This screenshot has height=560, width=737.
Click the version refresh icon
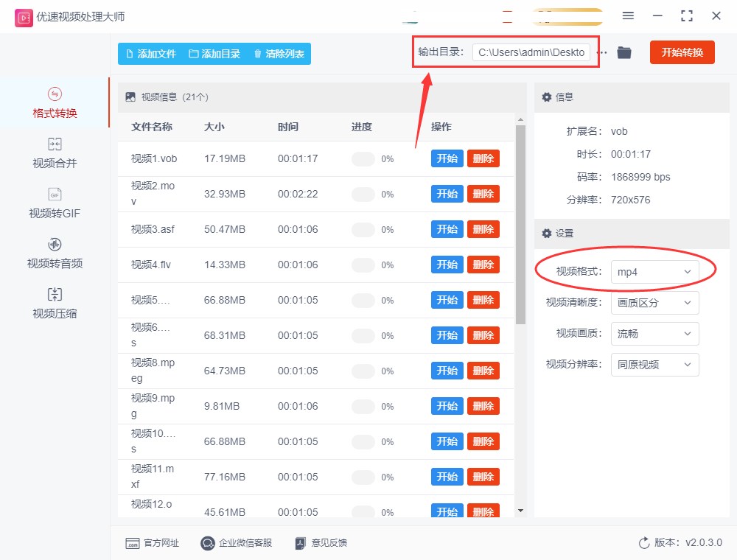click(644, 543)
